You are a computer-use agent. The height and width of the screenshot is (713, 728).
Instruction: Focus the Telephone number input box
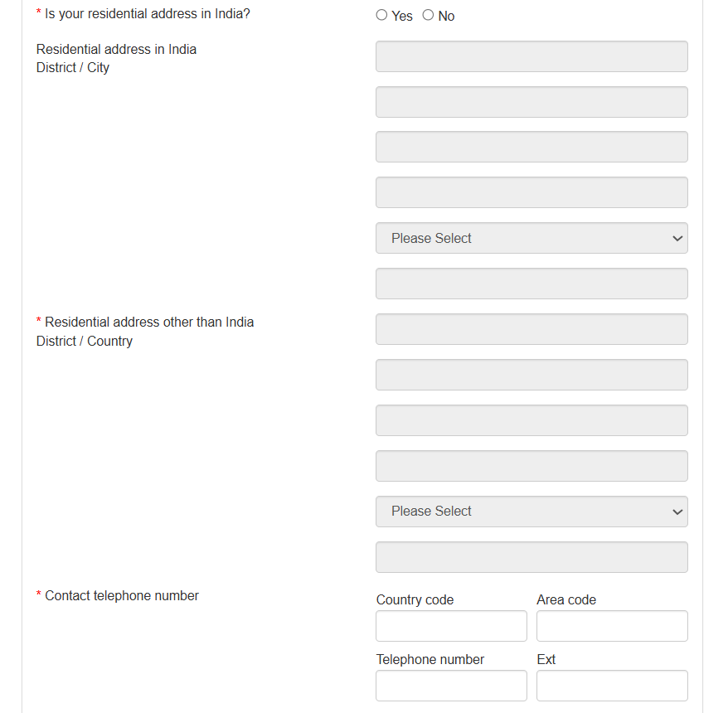coord(451,686)
